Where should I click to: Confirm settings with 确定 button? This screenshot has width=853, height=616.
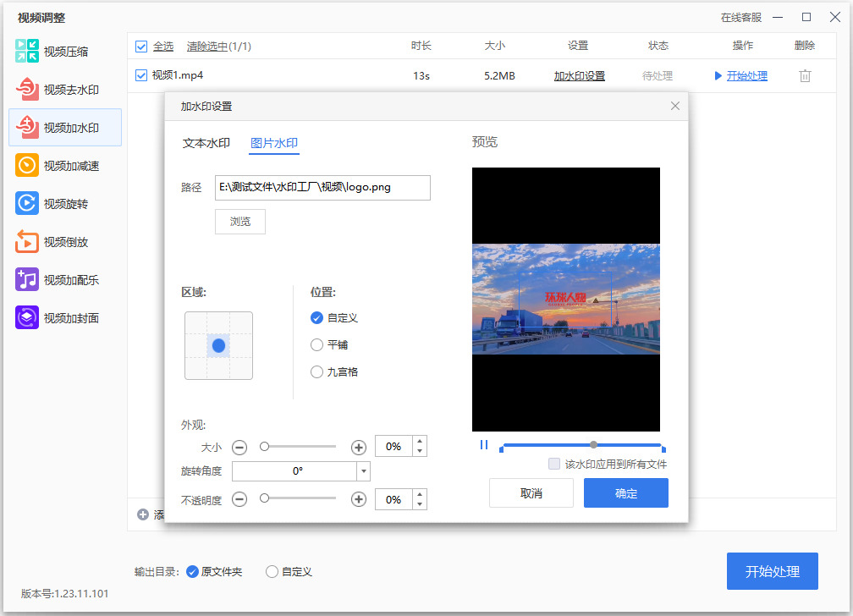pyautogui.click(x=625, y=493)
